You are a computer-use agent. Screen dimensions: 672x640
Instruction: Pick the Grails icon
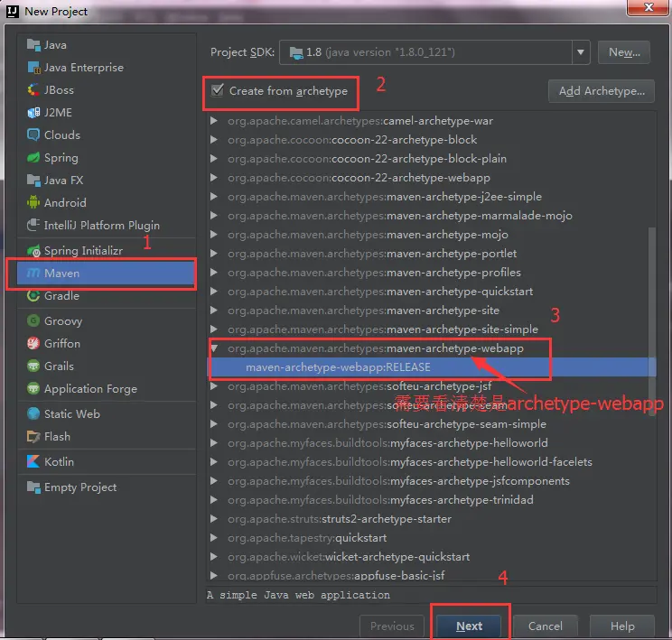tap(33, 366)
